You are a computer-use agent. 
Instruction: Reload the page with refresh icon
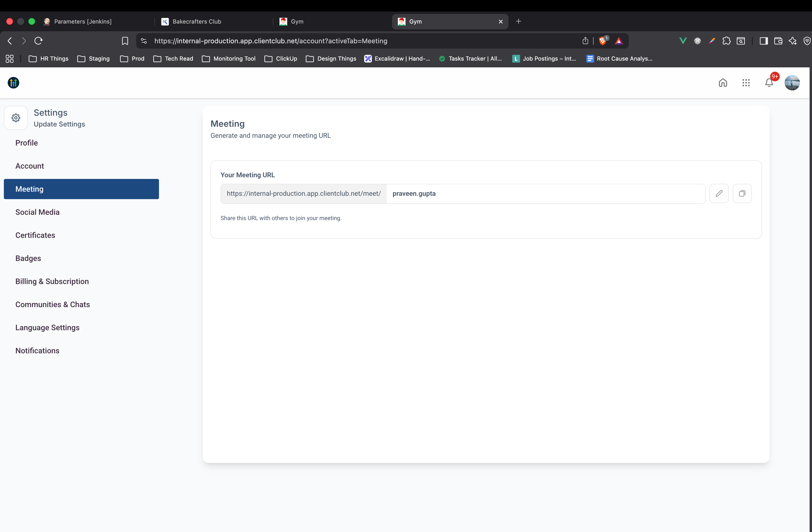tap(38, 41)
